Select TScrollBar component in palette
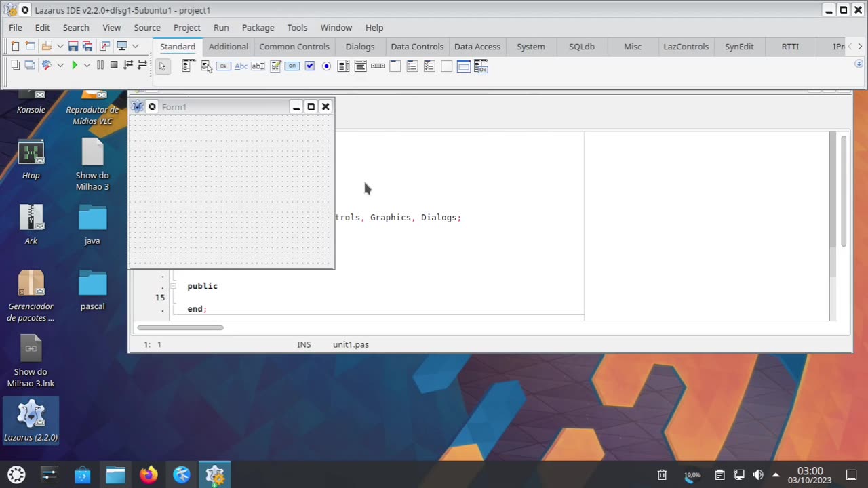Viewport: 868px width, 488px height. point(378,66)
